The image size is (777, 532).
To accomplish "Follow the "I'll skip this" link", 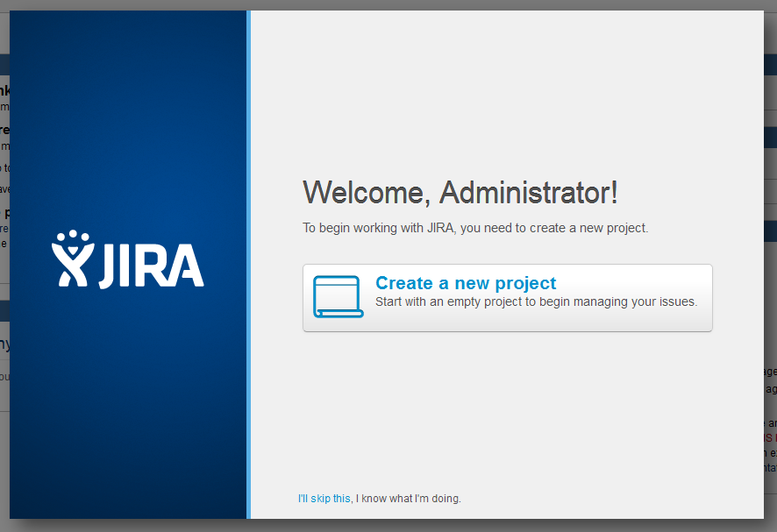I will click(x=324, y=499).
